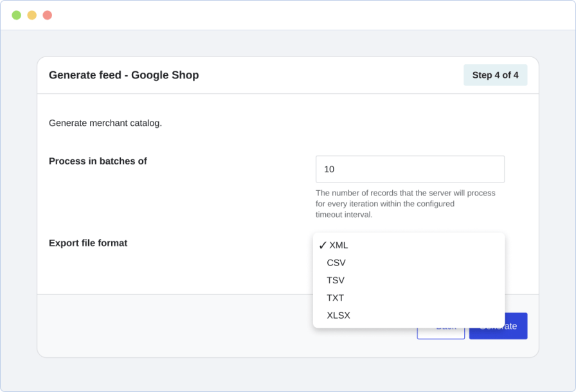576x392 pixels.
Task: Click the Process in batches of label
Action: pos(98,161)
